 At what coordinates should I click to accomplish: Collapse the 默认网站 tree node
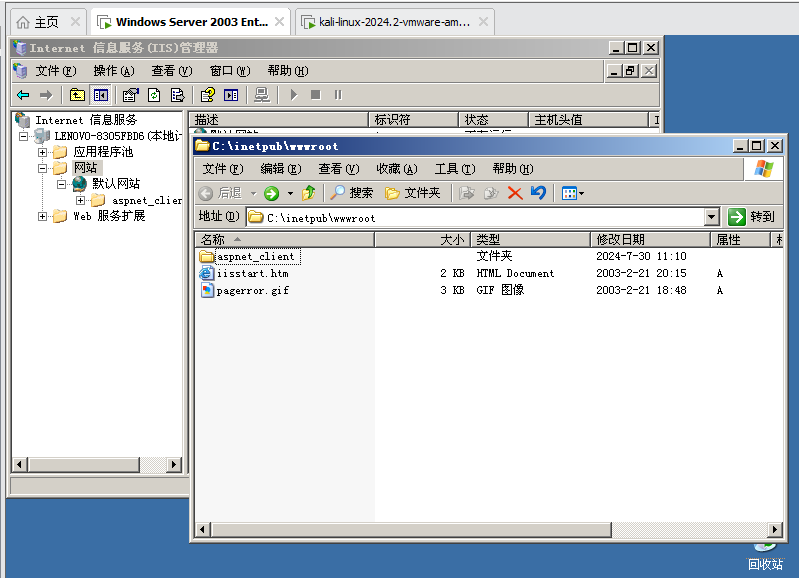pos(61,184)
